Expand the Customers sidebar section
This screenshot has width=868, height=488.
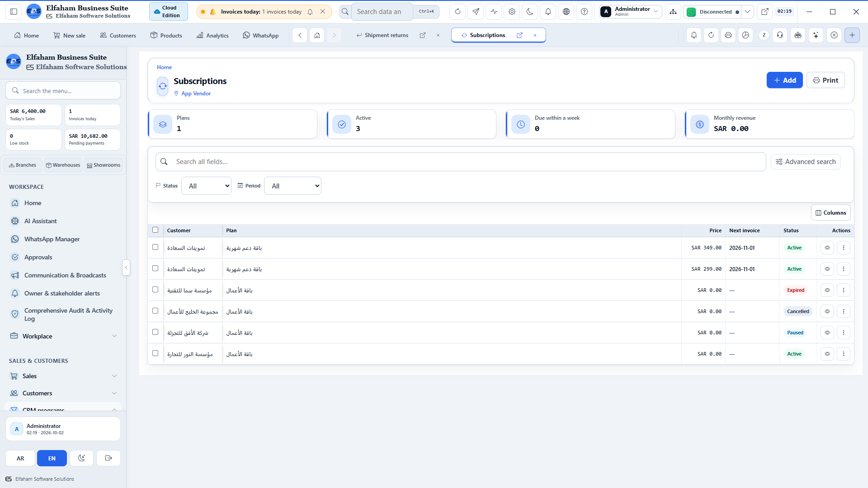pos(63,393)
